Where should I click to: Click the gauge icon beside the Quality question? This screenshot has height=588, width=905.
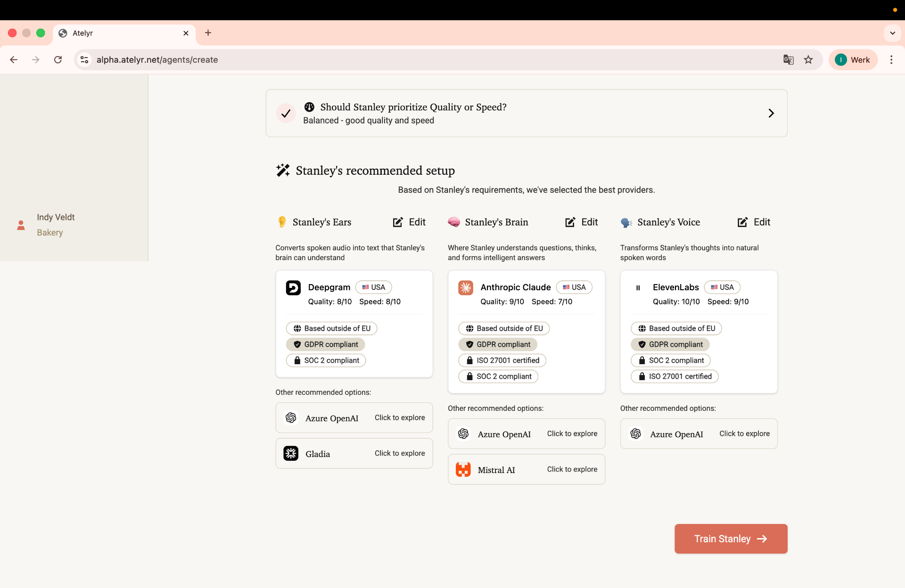pyautogui.click(x=309, y=107)
